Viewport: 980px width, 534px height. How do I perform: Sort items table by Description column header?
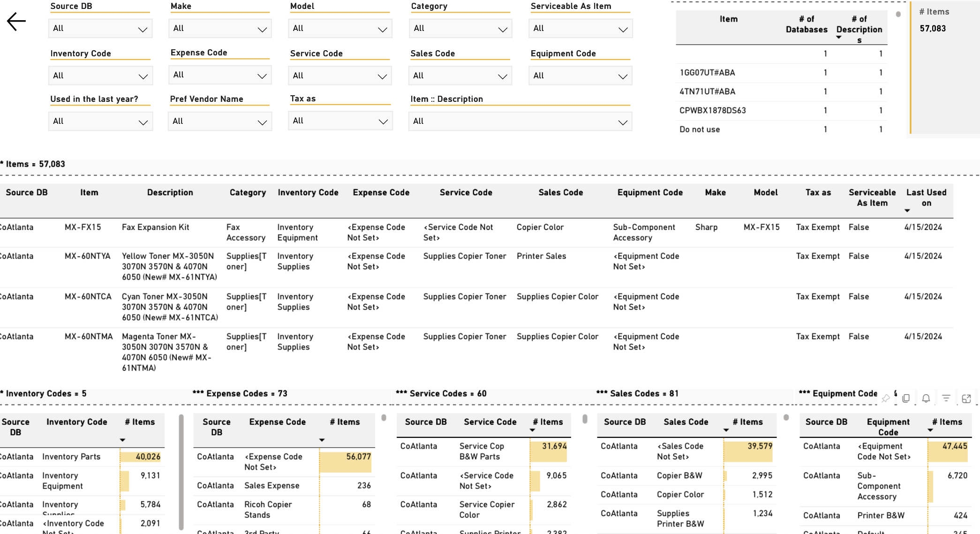pos(170,192)
